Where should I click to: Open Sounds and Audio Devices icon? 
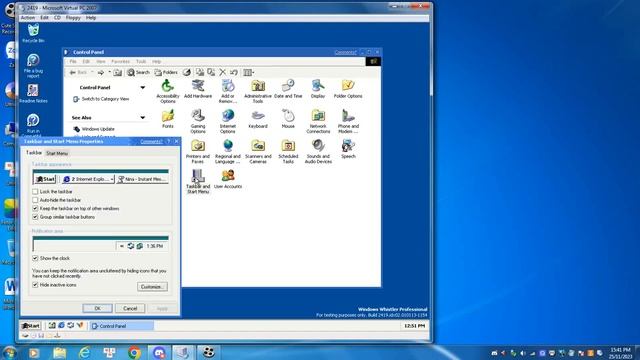click(318, 151)
